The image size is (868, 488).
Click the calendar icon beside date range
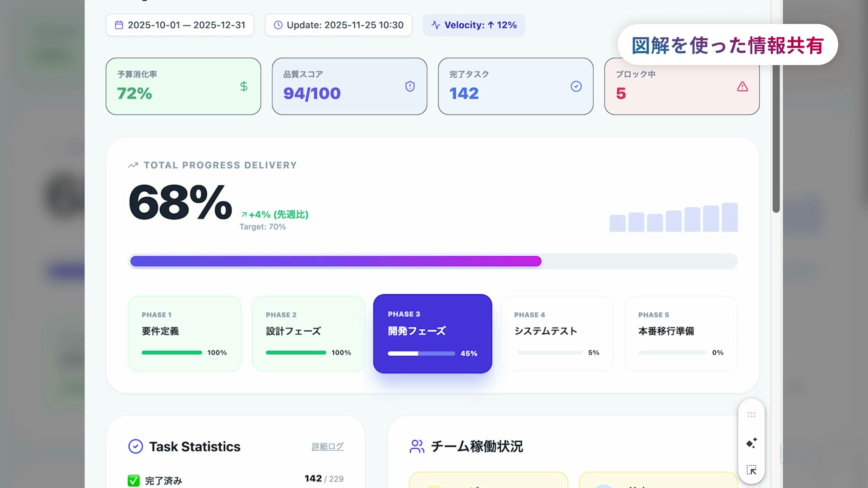(119, 25)
